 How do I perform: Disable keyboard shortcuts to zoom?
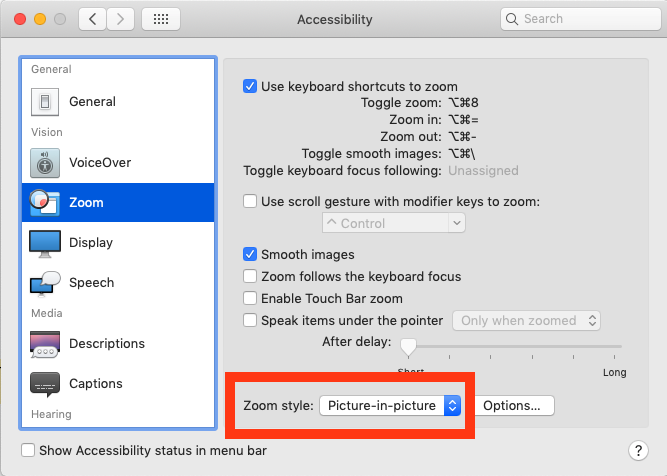click(x=250, y=86)
